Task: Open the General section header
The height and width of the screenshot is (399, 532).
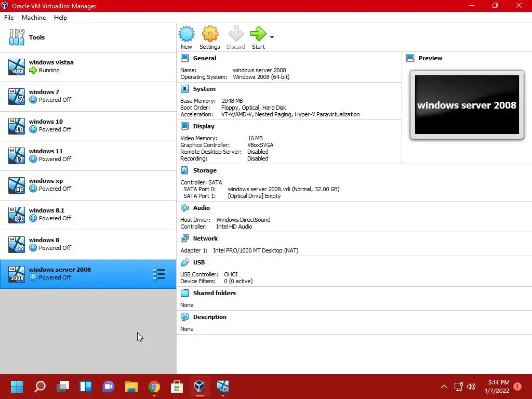Action: click(205, 58)
